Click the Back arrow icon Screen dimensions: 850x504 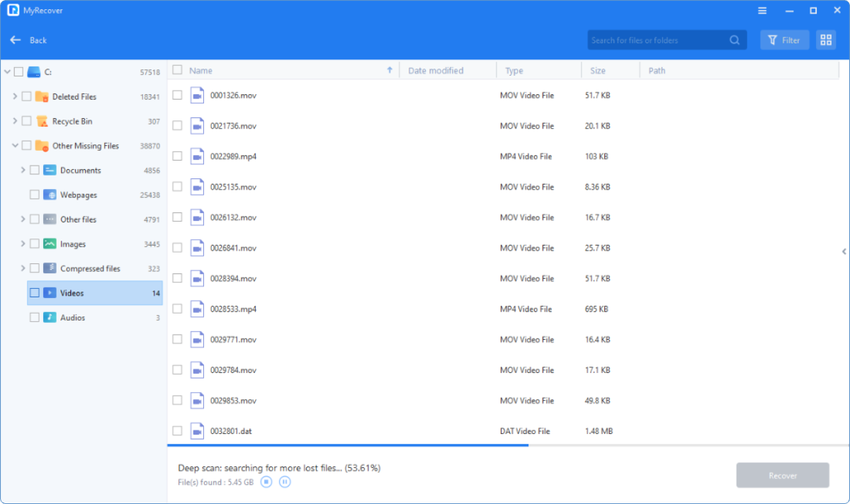tap(16, 40)
